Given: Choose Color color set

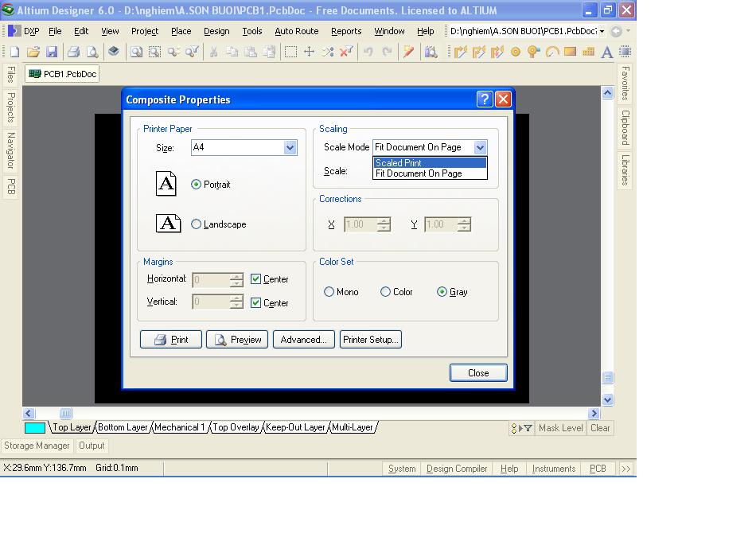Looking at the screenshot, I should point(396,292).
